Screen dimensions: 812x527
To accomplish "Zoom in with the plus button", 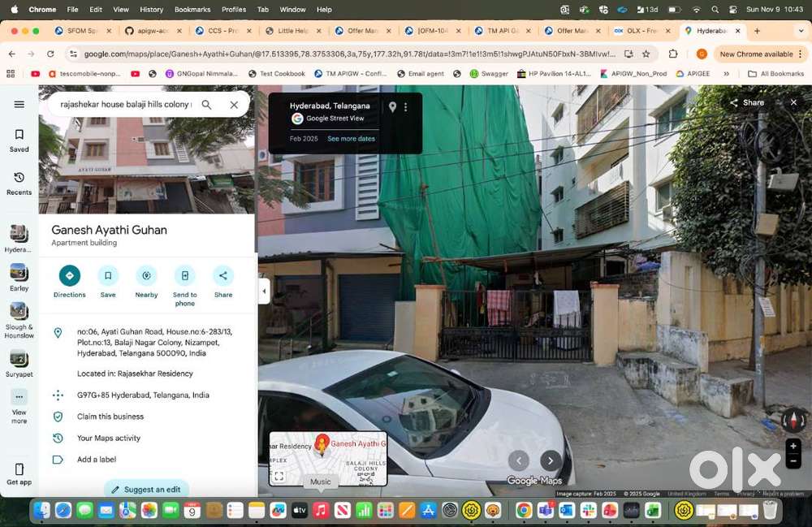I will (x=793, y=446).
